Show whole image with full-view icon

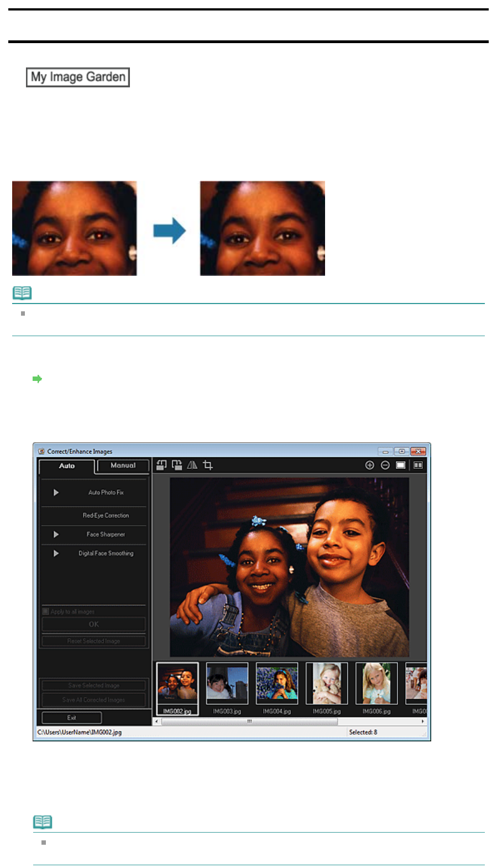pos(401,465)
